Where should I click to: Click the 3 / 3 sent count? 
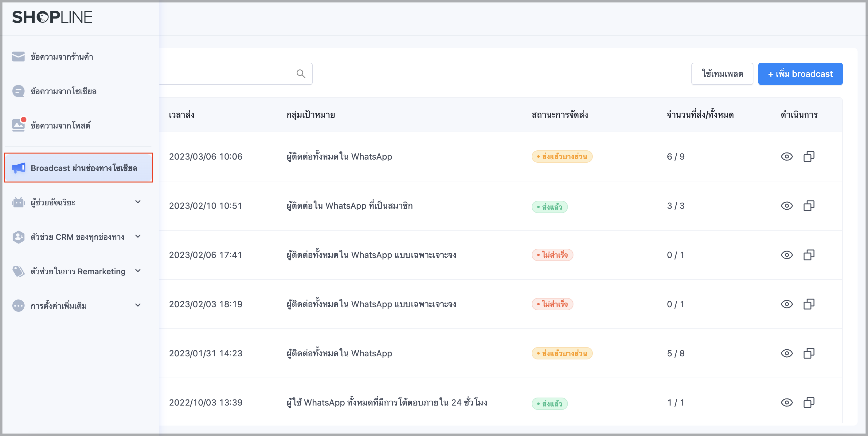pyautogui.click(x=676, y=206)
